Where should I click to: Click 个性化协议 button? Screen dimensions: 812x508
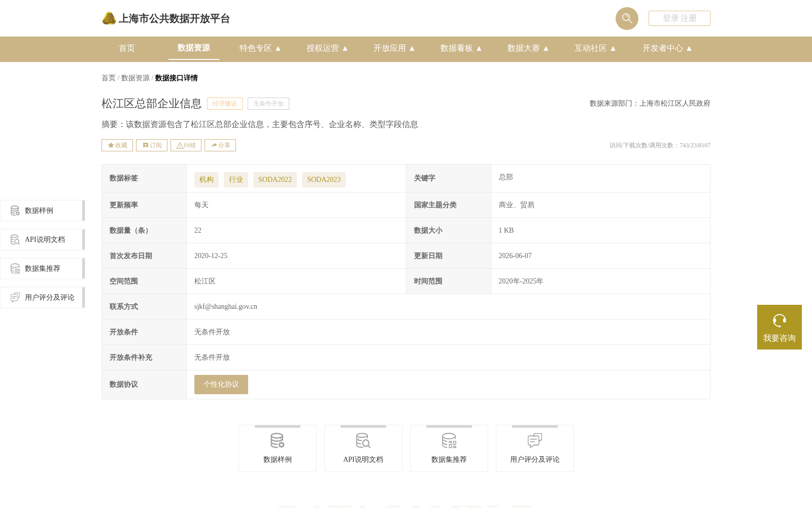point(221,385)
